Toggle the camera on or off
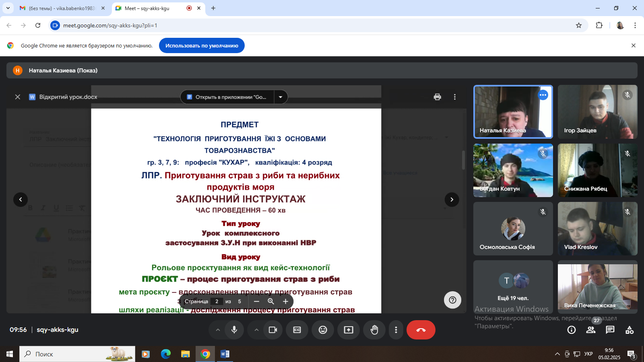644x362 pixels. point(273,330)
